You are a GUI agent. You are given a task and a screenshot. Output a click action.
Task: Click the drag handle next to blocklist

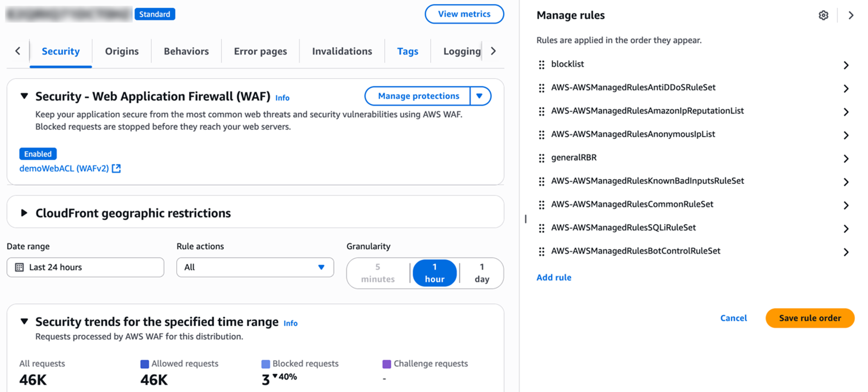click(541, 65)
